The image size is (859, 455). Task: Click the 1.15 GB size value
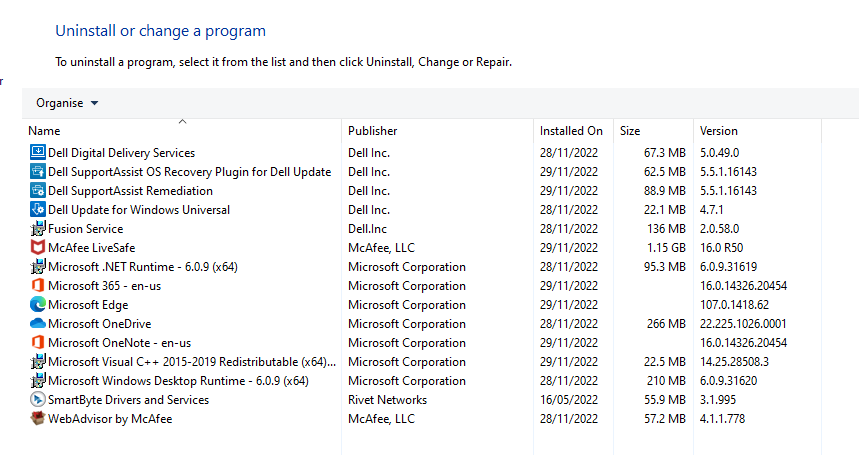click(666, 247)
